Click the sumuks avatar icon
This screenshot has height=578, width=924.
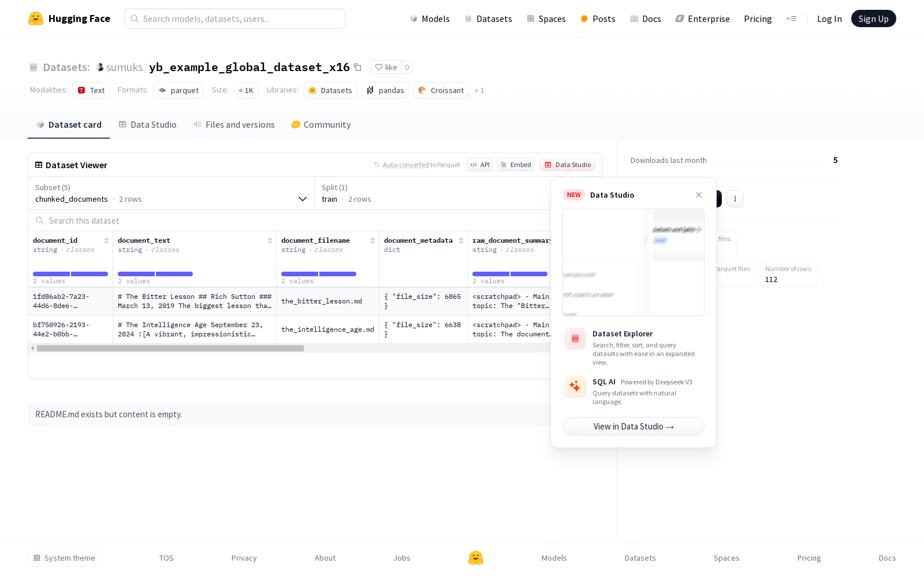100,68
